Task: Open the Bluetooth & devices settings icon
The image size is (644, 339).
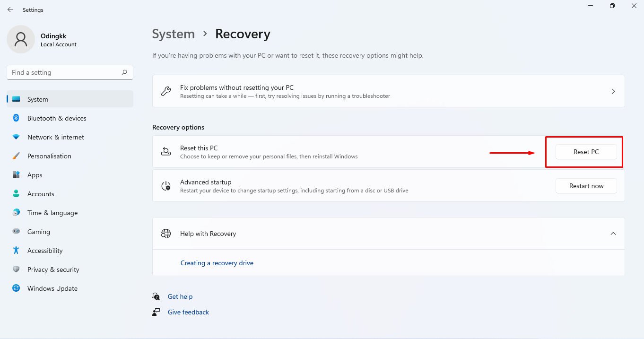Action: [16, 118]
